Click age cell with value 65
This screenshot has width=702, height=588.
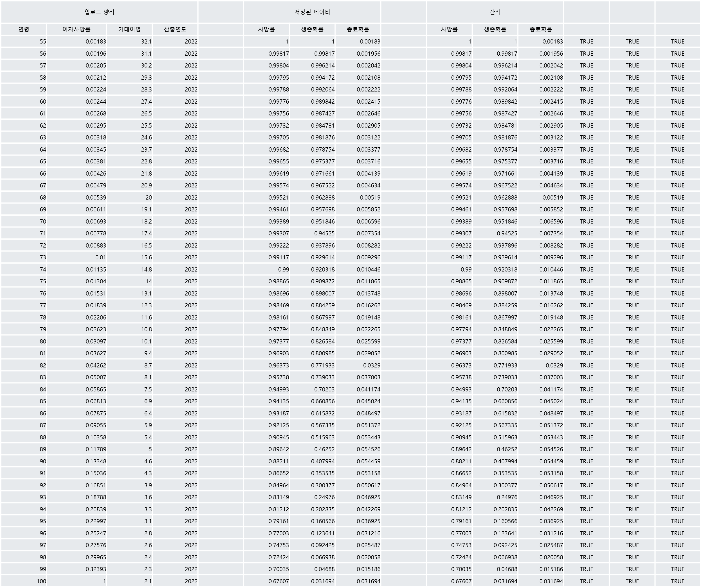click(43, 161)
